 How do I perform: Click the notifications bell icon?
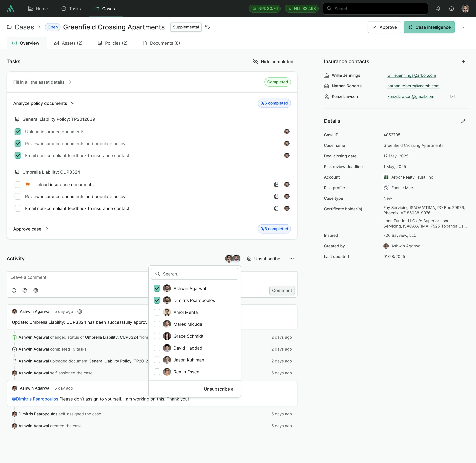pos(438,9)
